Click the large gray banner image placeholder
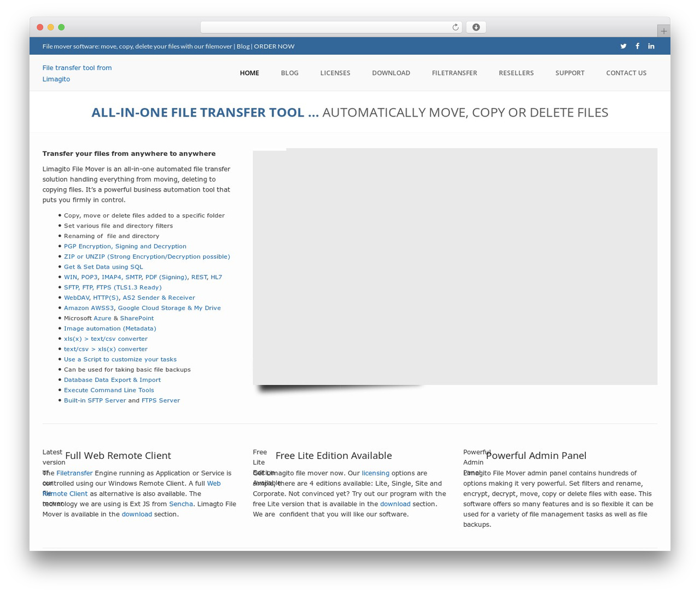The height and width of the screenshot is (593, 700). coord(455,266)
